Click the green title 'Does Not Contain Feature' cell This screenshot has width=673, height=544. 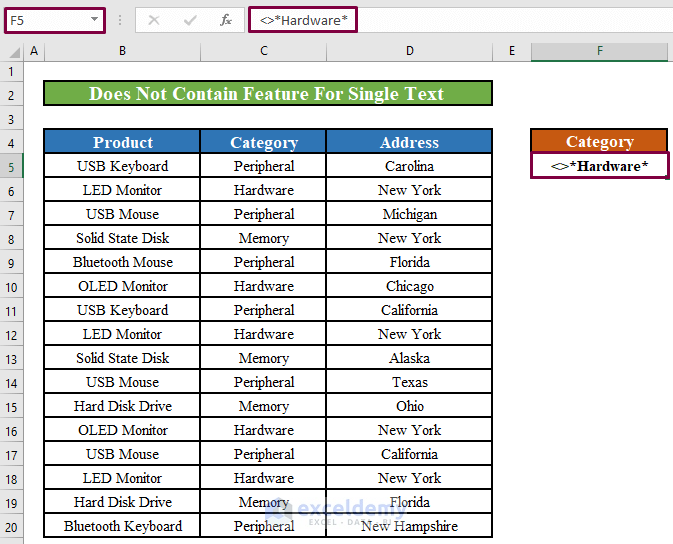(x=268, y=93)
